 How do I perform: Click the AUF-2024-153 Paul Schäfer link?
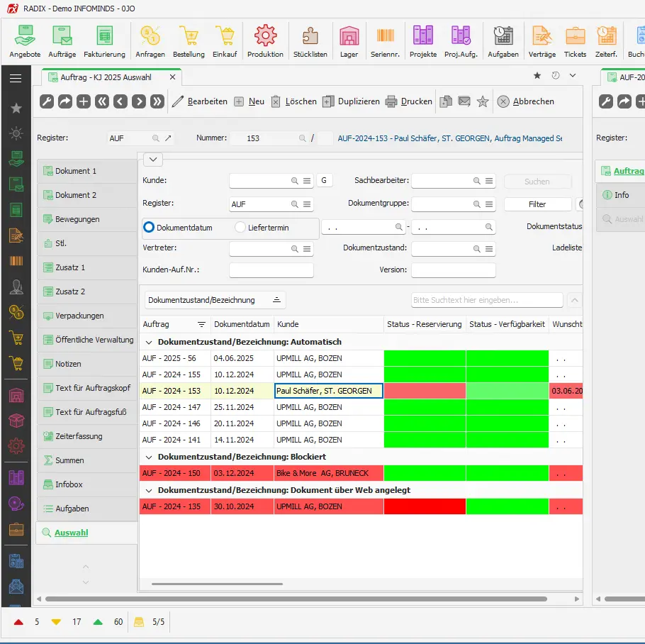[x=450, y=138]
